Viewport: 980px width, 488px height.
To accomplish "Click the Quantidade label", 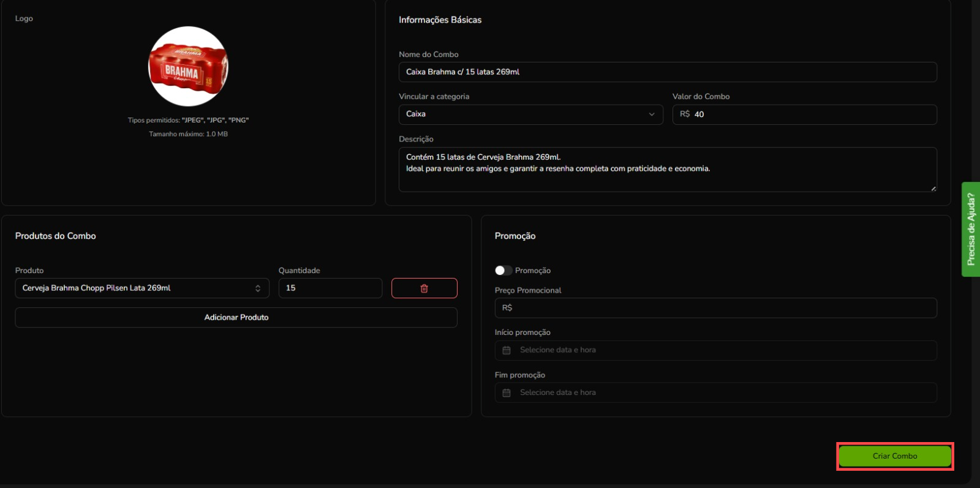I will 300,271.
